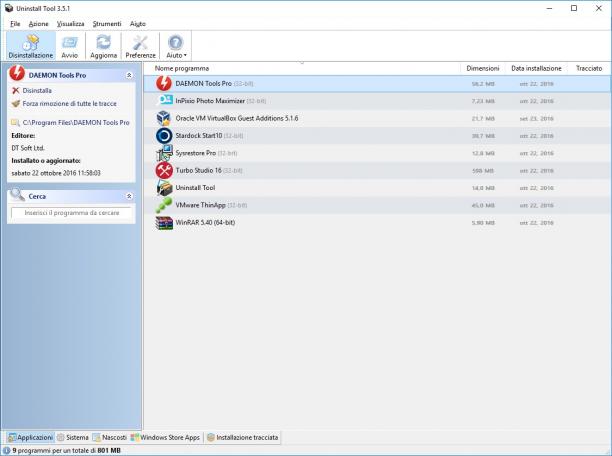Switch to the Installazione tracciata tab

[243, 437]
